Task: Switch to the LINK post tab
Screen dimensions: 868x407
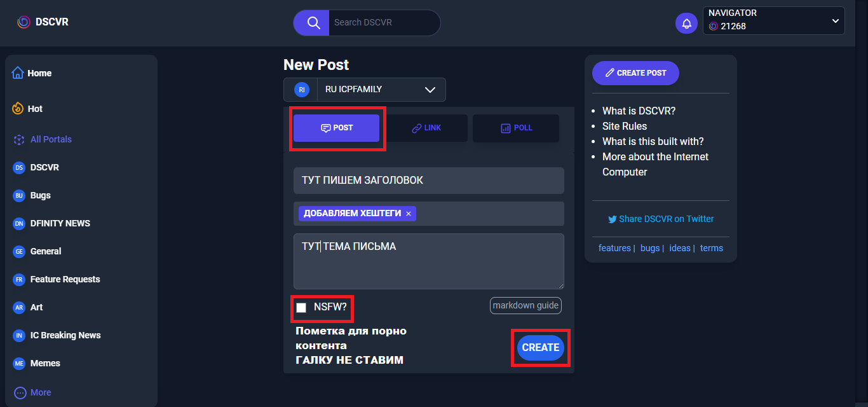Action: pos(426,128)
